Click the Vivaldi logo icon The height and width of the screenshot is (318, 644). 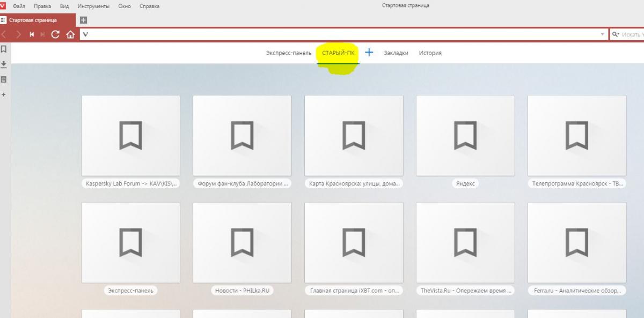(x=3, y=6)
